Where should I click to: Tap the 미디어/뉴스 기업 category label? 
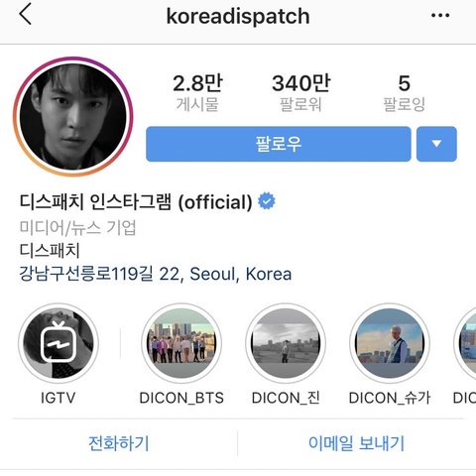[x=77, y=227]
